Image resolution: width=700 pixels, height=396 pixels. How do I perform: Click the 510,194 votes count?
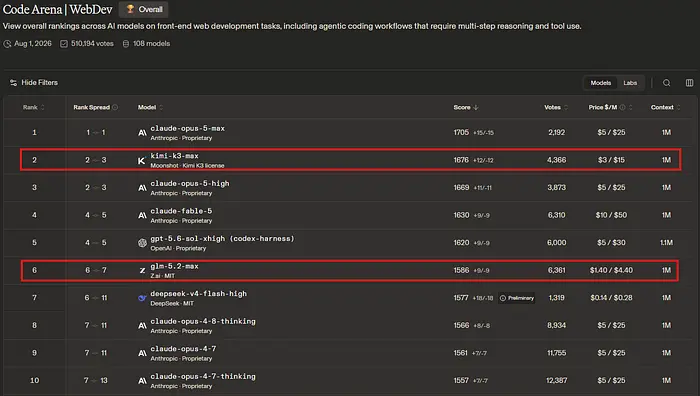92,44
